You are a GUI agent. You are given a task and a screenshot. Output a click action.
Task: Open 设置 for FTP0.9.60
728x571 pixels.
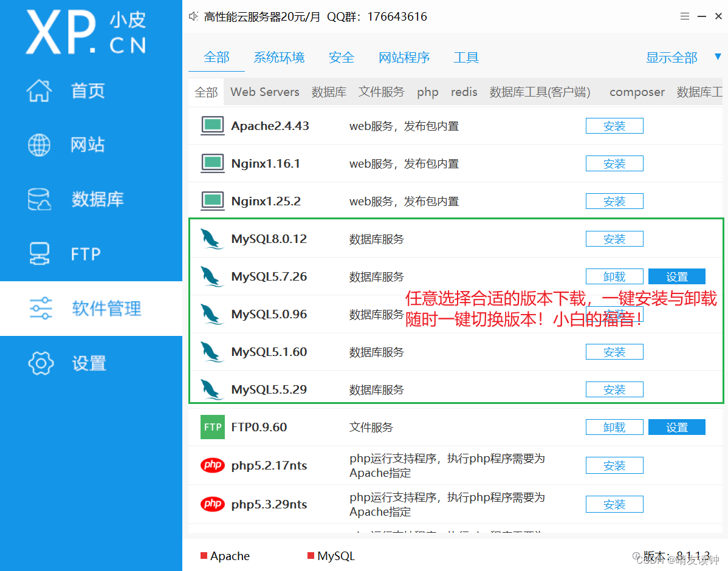pyautogui.click(x=677, y=427)
